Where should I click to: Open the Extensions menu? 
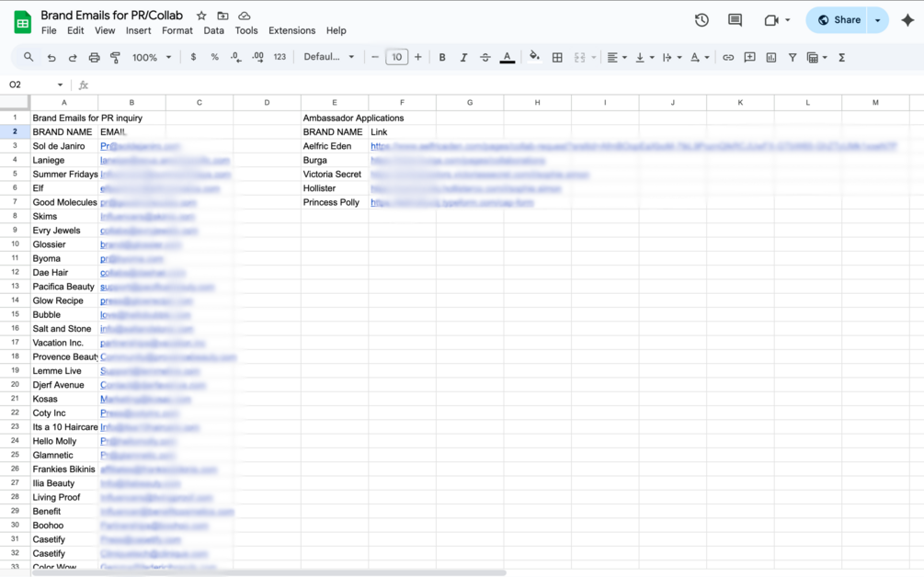(291, 30)
